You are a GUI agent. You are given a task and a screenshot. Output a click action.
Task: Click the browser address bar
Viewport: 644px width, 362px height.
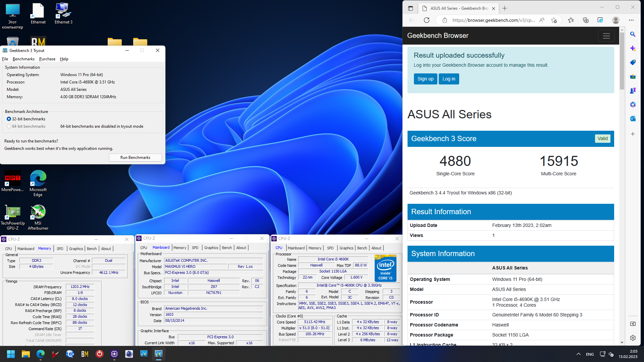click(493, 20)
